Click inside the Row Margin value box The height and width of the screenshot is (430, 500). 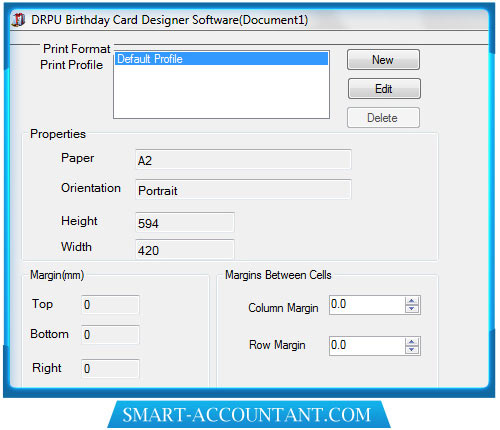click(367, 346)
